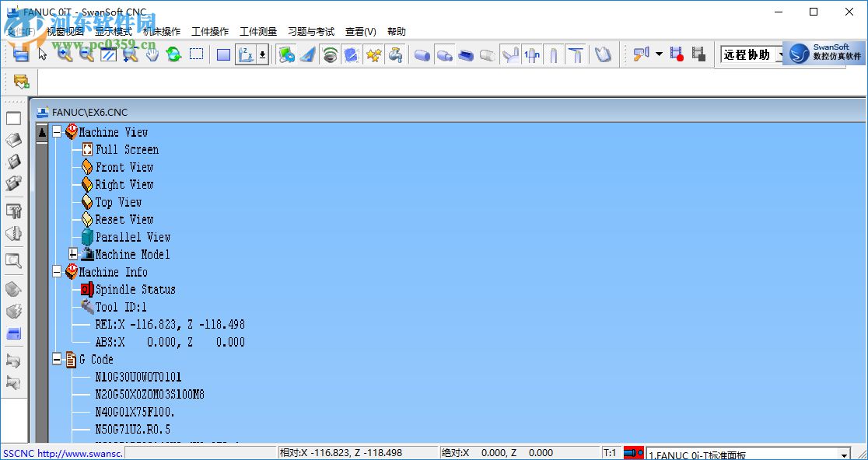
Task: Click the open book icon in toolbar
Action: (x=603, y=54)
